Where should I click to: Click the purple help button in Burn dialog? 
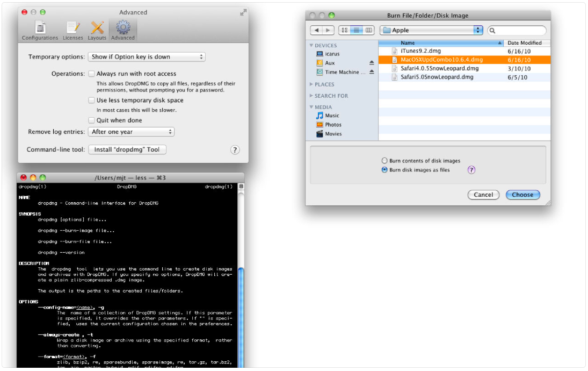coord(471,170)
